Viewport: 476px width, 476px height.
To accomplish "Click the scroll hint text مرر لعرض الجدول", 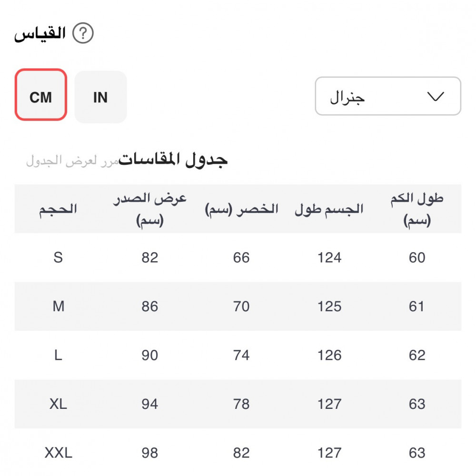I will coord(71,161).
